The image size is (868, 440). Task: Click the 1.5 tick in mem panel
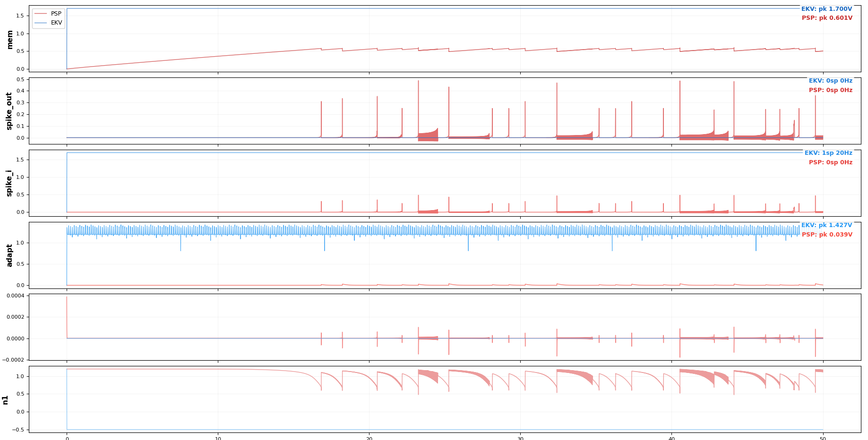[x=20, y=16]
